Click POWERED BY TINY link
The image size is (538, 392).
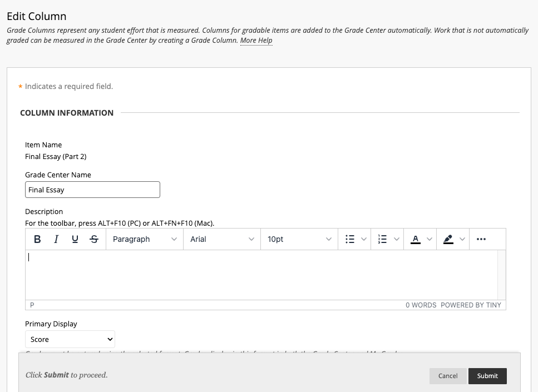click(x=471, y=305)
